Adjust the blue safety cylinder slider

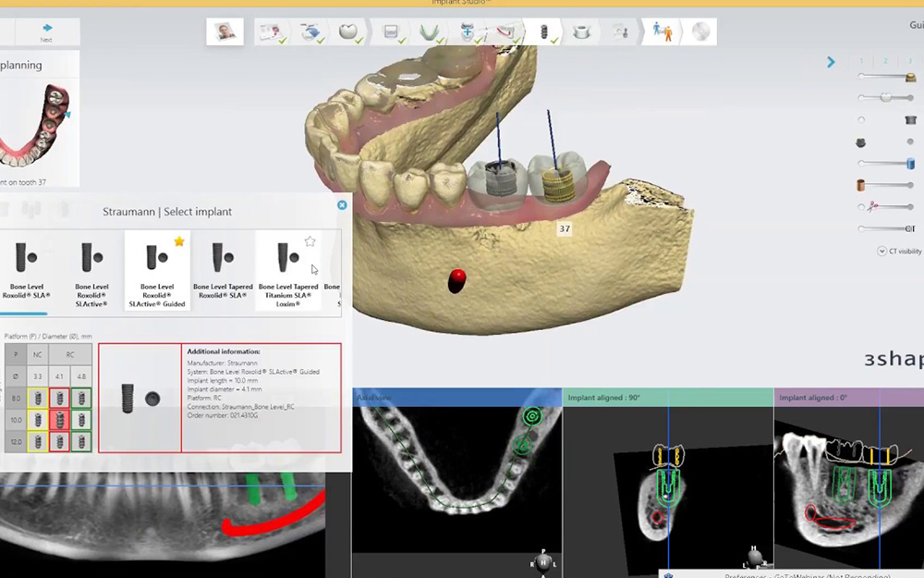pyautogui.click(x=886, y=164)
